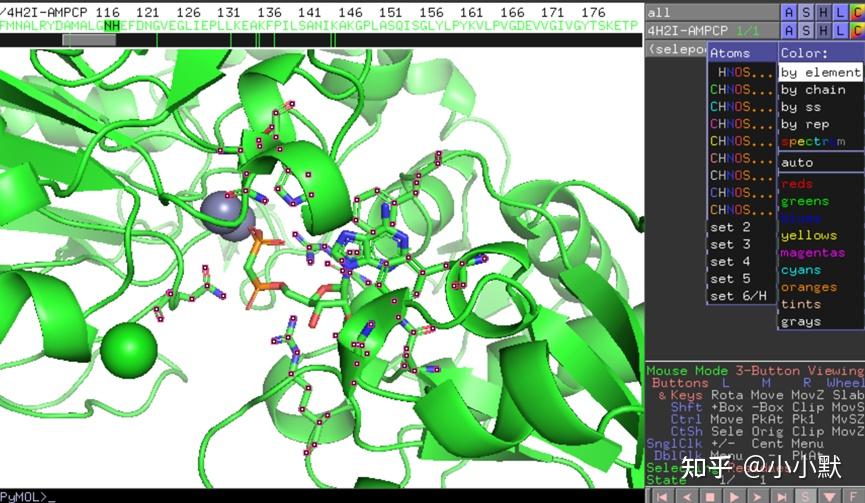
Task: Click into the PyMOL> command line
Action: coord(320,496)
